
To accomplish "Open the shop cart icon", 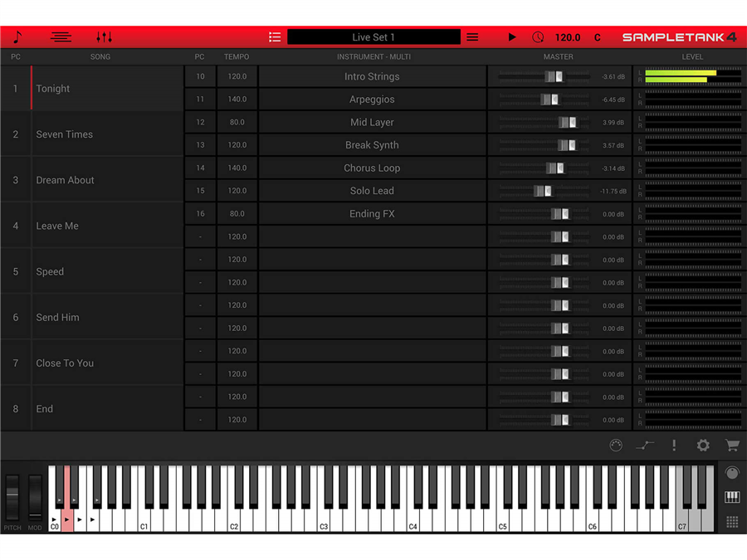I will [732, 446].
